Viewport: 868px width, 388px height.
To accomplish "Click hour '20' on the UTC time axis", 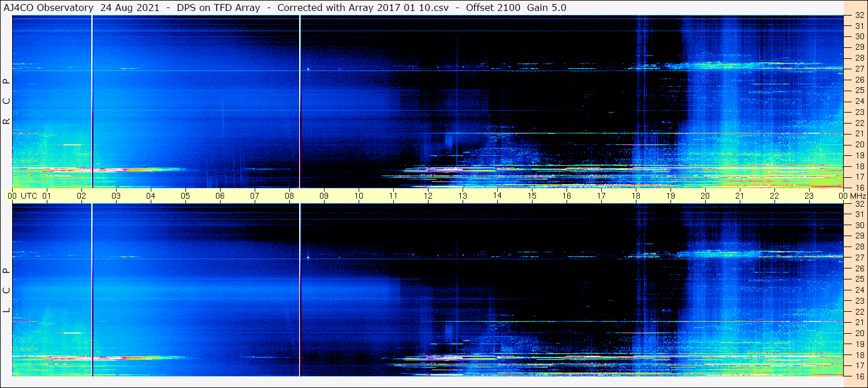I will (x=705, y=196).
